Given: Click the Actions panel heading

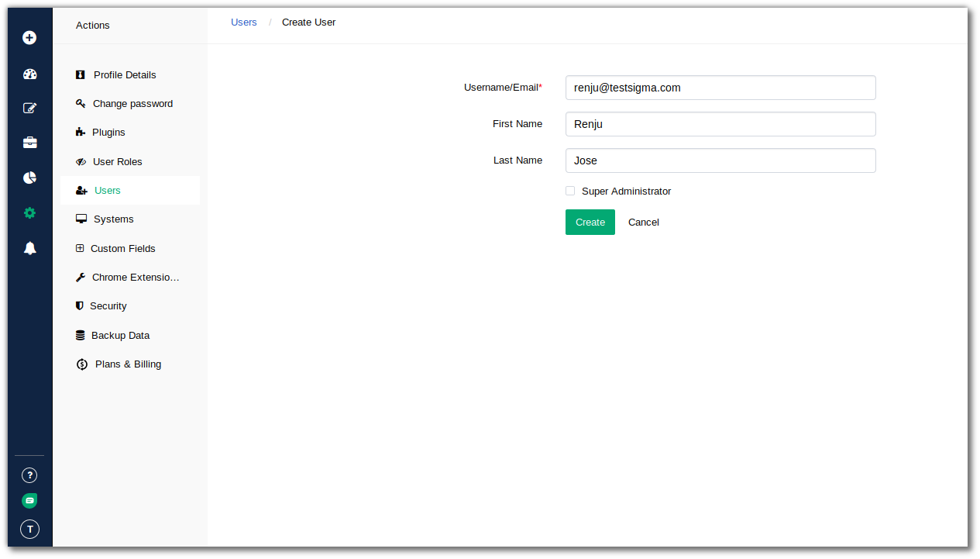Looking at the screenshot, I should coord(93,26).
